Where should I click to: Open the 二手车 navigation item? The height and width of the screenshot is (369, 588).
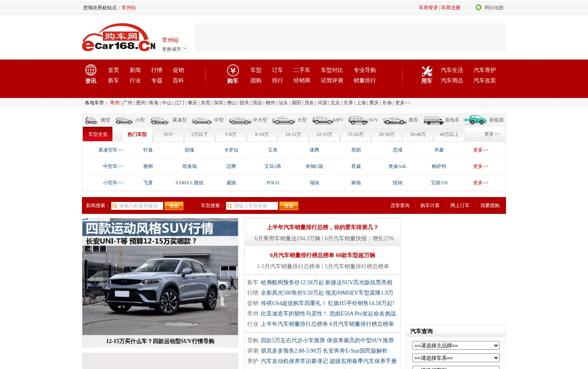point(302,70)
